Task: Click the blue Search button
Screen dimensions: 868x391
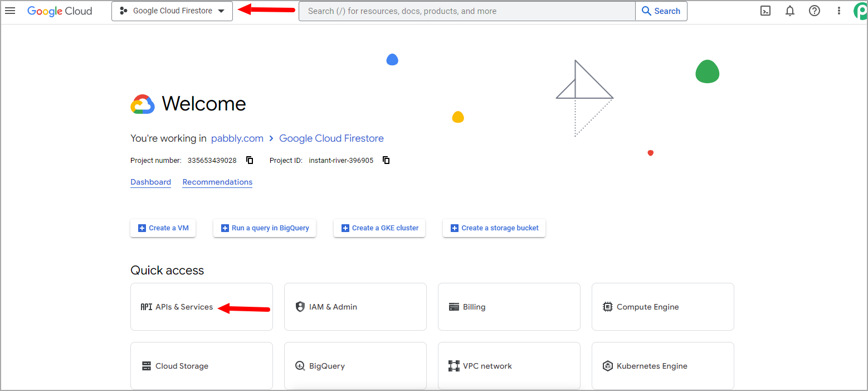Action: pyautogui.click(x=661, y=11)
